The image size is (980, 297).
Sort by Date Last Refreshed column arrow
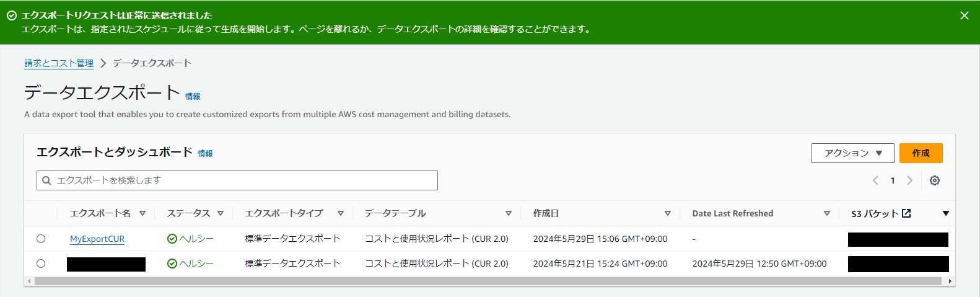coord(827,213)
